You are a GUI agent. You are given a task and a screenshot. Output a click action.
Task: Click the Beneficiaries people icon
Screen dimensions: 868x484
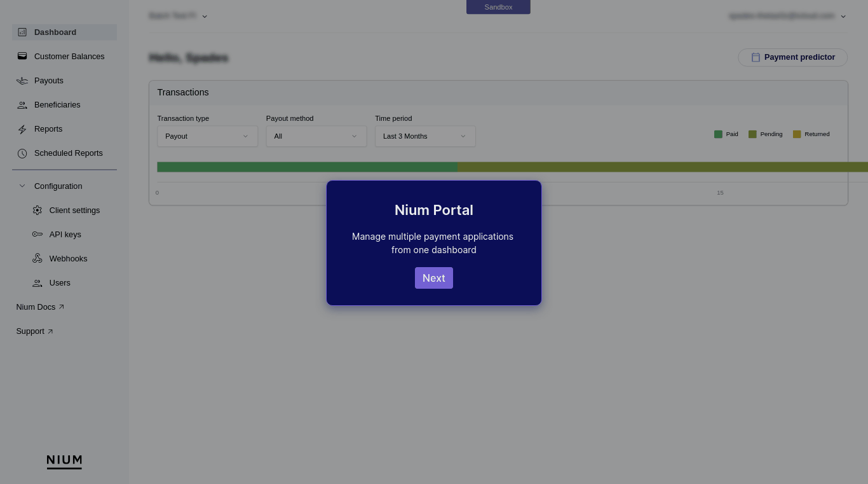(22, 105)
